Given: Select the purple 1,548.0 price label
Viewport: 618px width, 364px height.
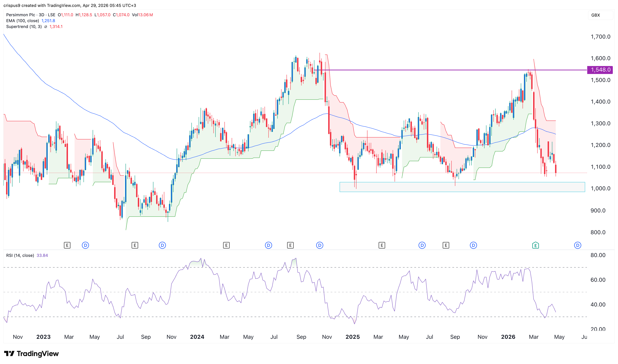Looking at the screenshot, I should coord(600,70).
